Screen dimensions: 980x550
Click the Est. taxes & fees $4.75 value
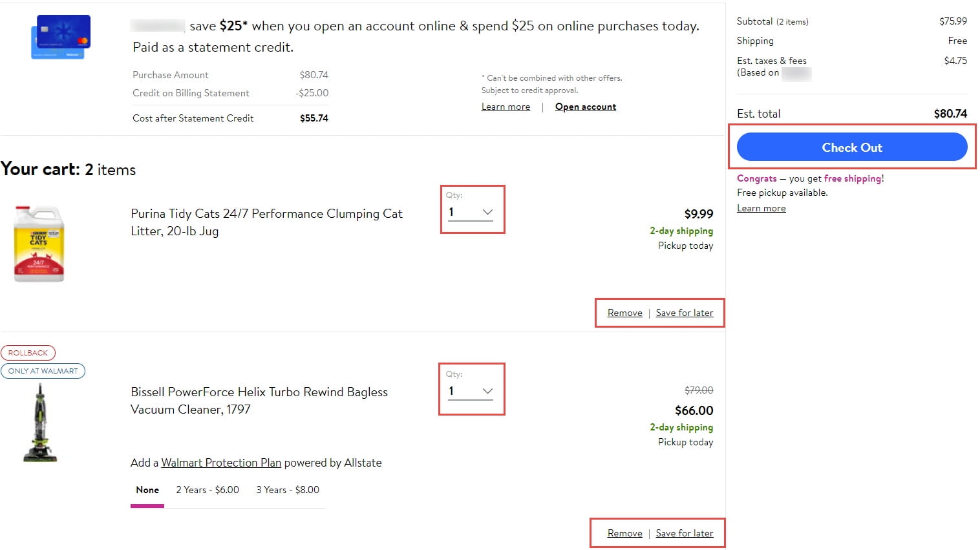coord(955,61)
